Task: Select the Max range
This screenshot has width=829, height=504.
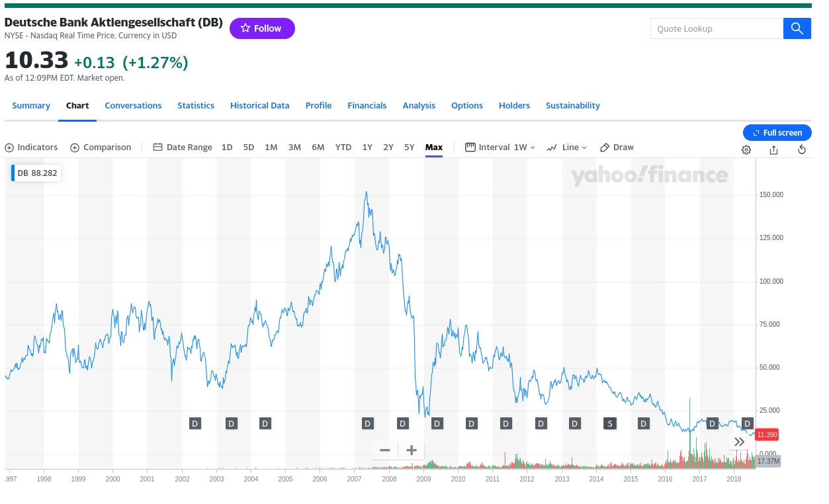Action: coord(434,147)
